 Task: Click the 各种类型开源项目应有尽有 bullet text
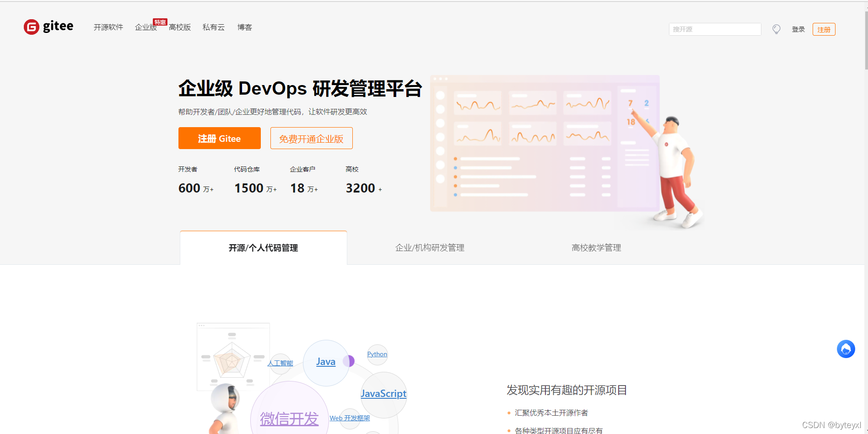[x=559, y=430]
